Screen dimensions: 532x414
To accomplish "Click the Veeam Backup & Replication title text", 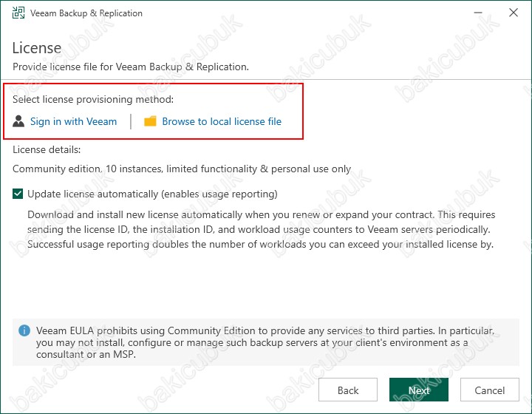I will pyautogui.click(x=86, y=13).
